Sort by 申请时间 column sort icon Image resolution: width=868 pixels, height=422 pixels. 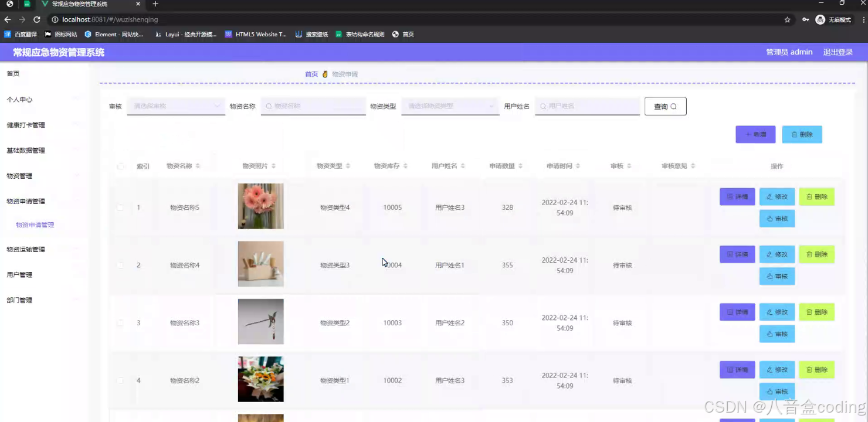click(x=578, y=166)
